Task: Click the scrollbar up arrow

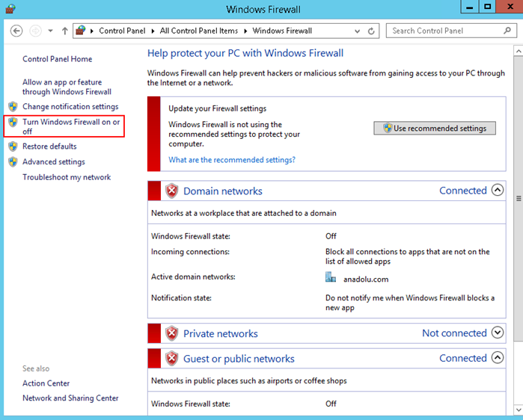Action: [x=519, y=52]
